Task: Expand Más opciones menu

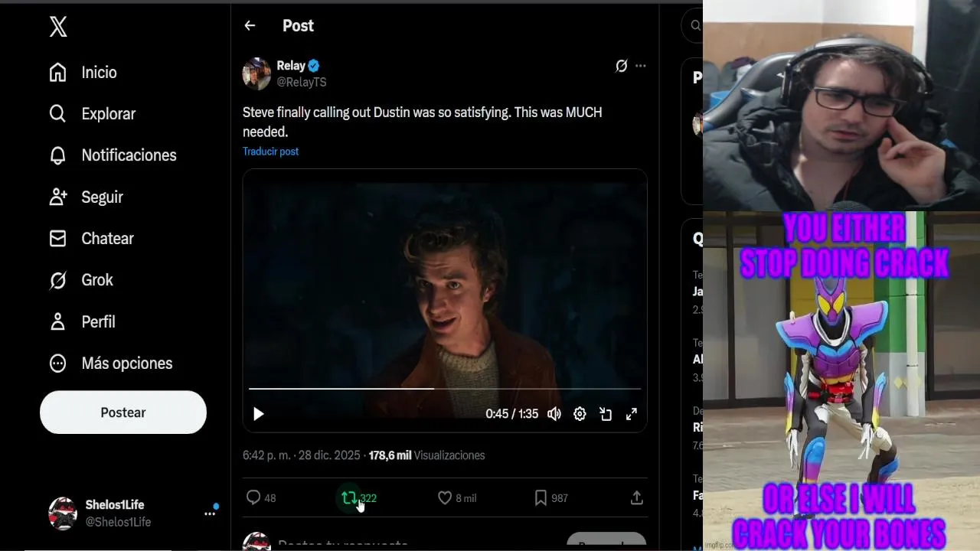Action: tap(110, 364)
